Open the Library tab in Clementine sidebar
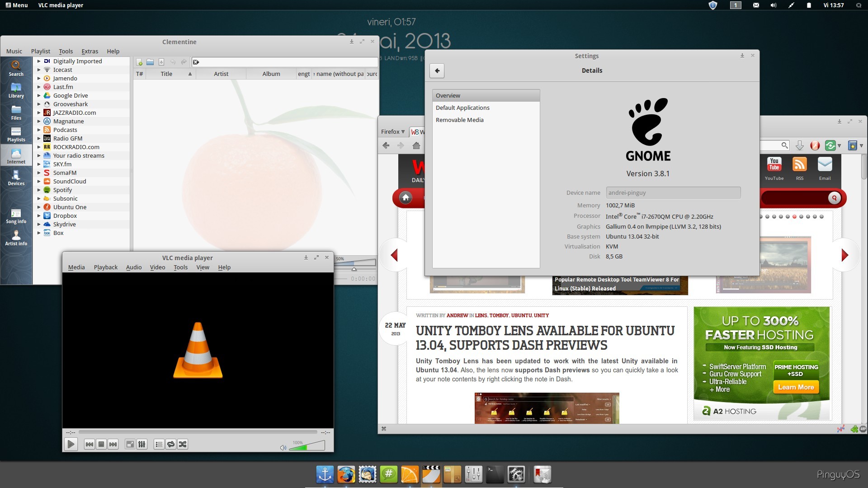This screenshot has height=488, width=868. tap(16, 90)
